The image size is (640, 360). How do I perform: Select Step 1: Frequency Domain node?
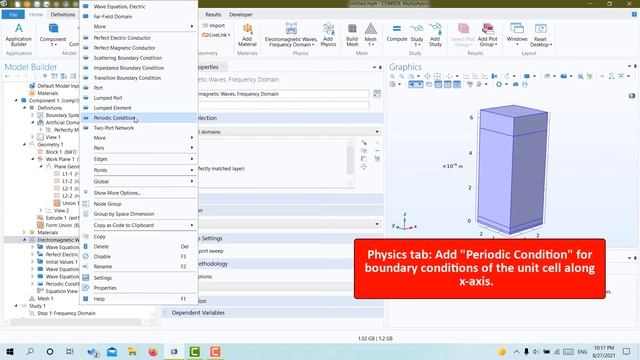66,313
